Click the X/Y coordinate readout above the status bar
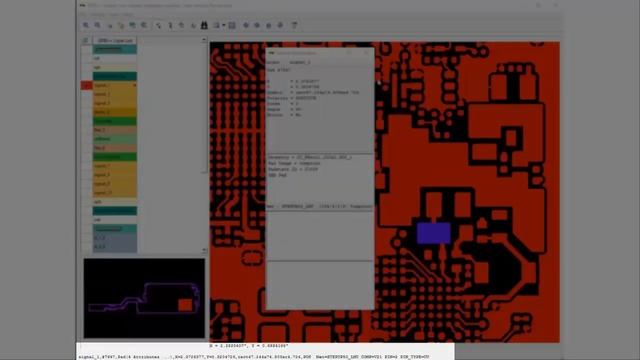Screen dimensions: 640x360 249,346
